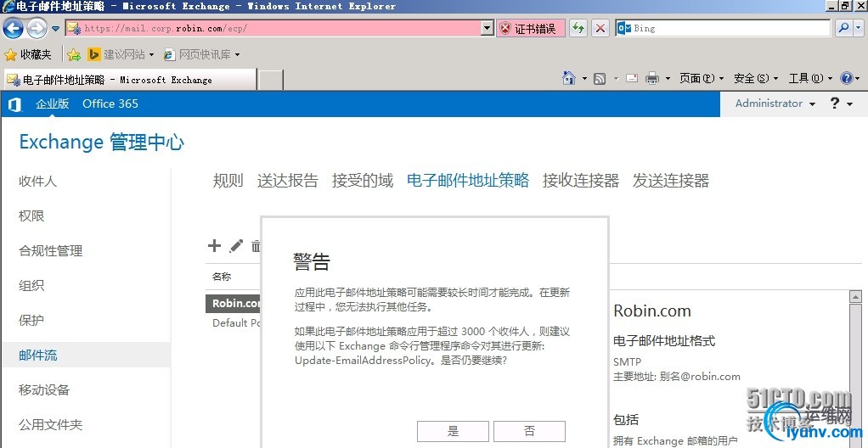868x448 pixels.
Task: Open 移动设备 in the left navigation
Action: [x=43, y=389]
